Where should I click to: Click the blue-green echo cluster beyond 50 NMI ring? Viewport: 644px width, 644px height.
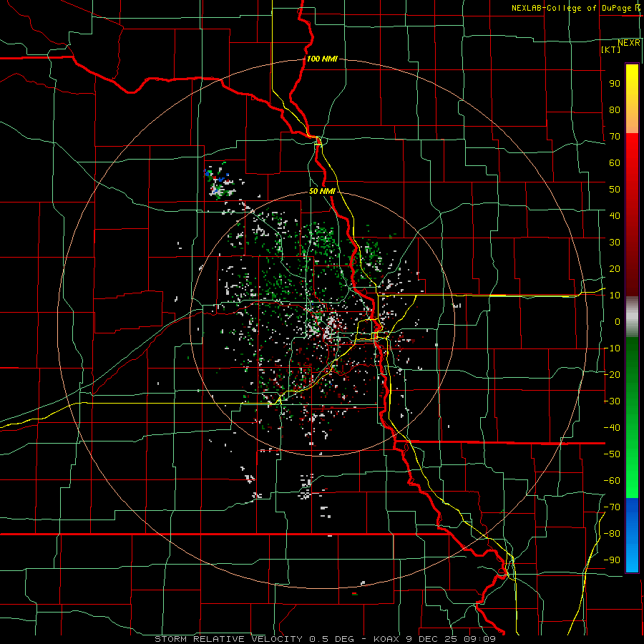pyautogui.click(x=220, y=181)
